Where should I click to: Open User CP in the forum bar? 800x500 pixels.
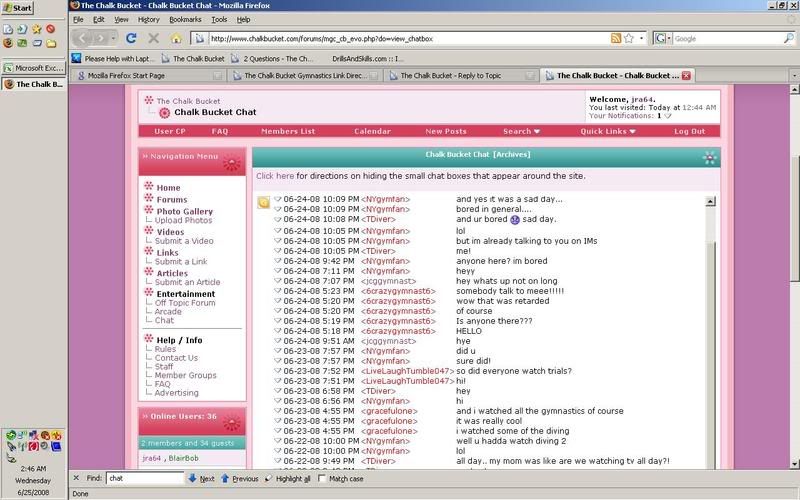click(169, 131)
